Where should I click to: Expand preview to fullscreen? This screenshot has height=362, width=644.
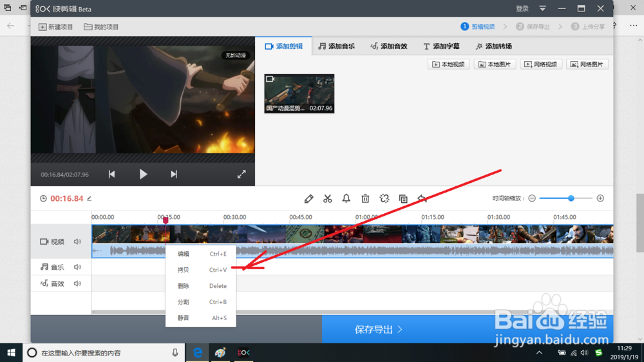241,174
